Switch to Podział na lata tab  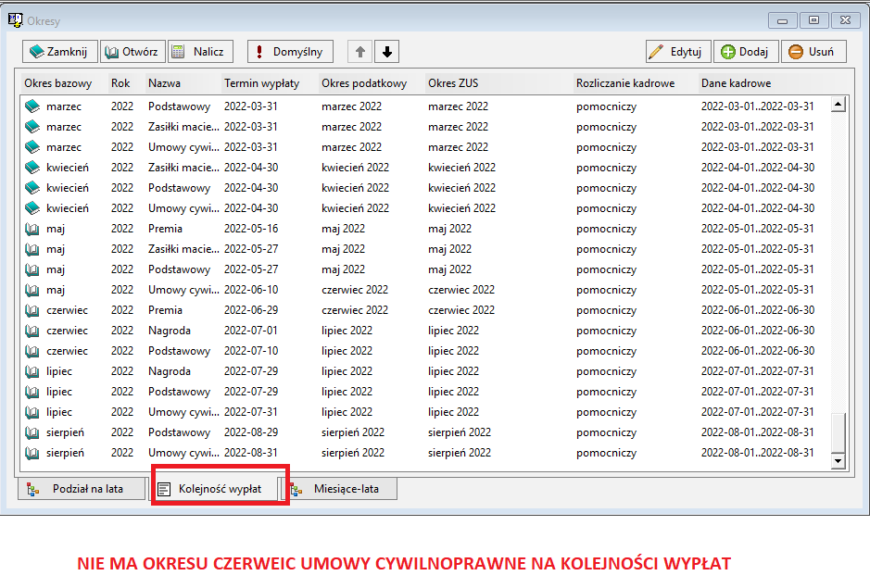pyautogui.click(x=81, y=489)
